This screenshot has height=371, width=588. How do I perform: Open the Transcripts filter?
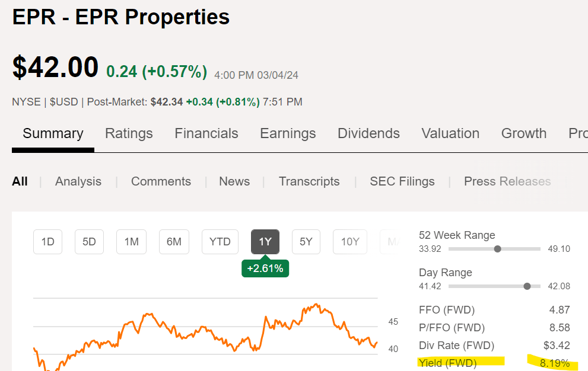(x=309, y=181)
